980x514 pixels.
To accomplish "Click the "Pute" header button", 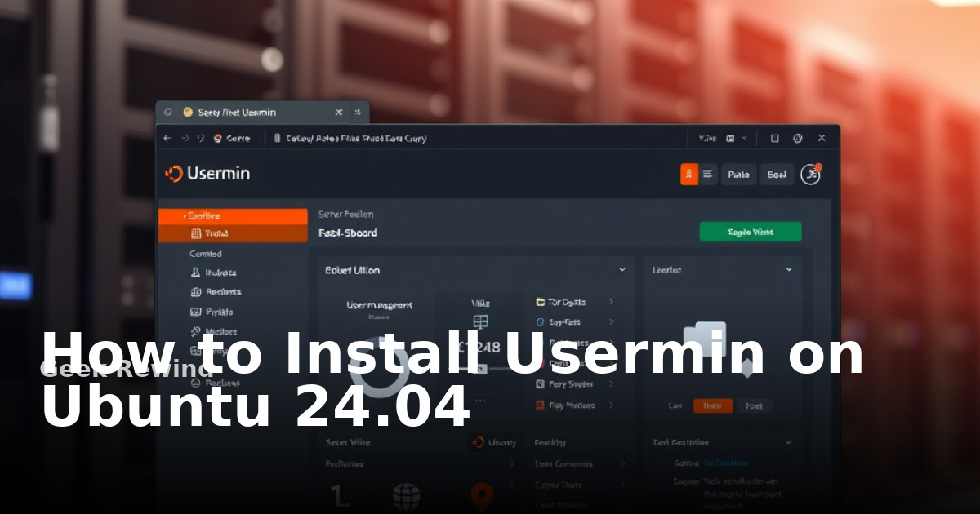I will 738,174.
